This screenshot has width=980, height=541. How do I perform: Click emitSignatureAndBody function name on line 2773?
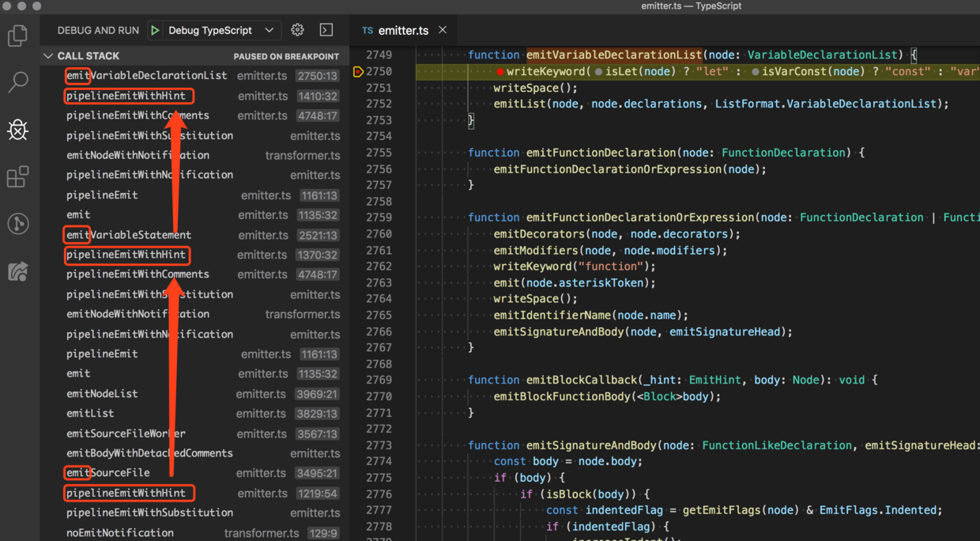tap(591, 445)
